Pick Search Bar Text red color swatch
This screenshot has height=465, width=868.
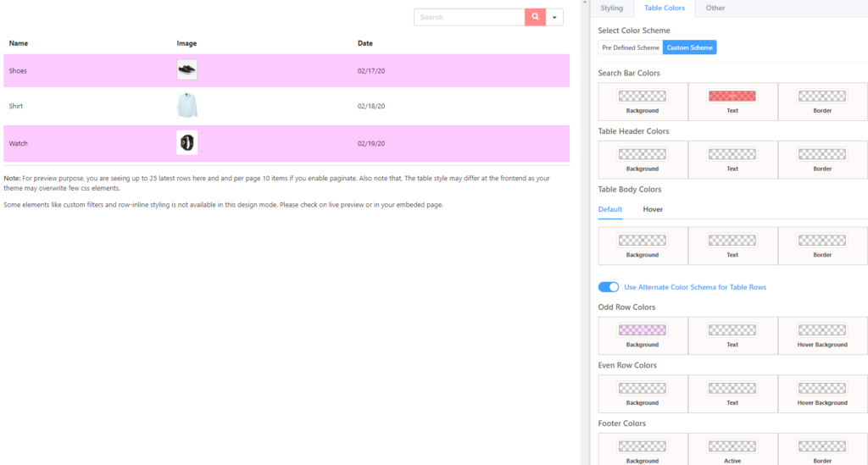(732, 97)
